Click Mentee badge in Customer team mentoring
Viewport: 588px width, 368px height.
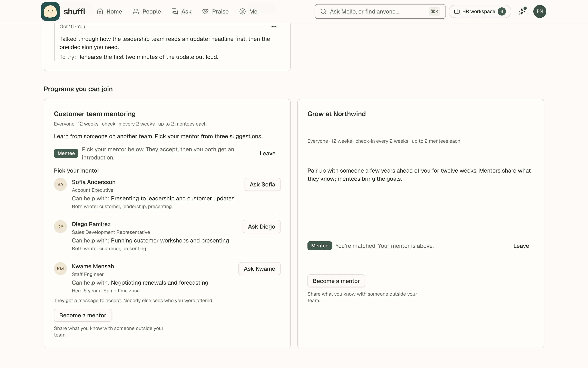[66, 153]
